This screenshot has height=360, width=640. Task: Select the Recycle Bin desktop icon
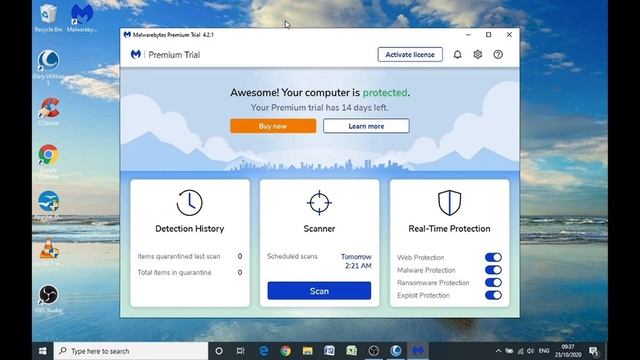tap(48, 18)
